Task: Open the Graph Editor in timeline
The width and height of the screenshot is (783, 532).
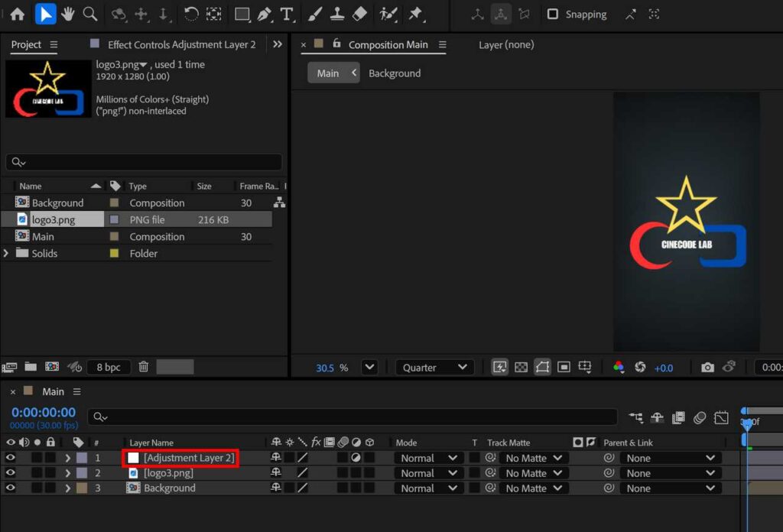Action: [721, 417]
